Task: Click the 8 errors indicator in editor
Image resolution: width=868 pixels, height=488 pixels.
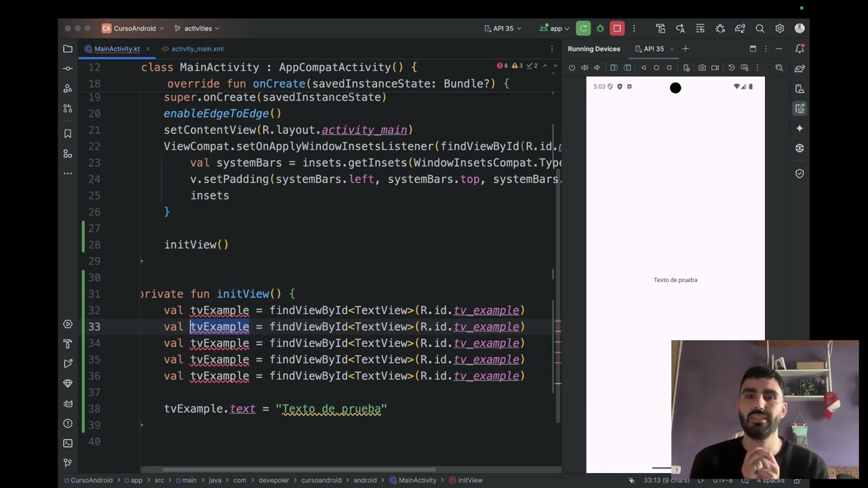Action: pos(502,66)
